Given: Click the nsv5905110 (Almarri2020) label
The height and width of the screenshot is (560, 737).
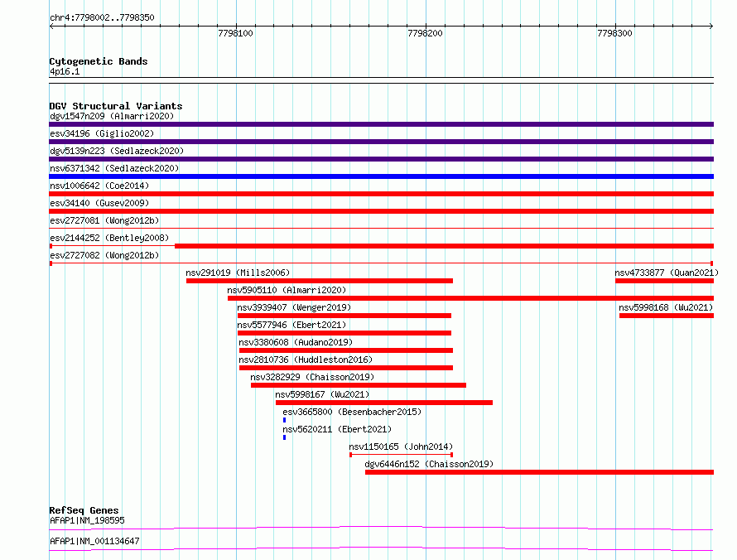Looking at the screenshot, I should coord(287,290).
